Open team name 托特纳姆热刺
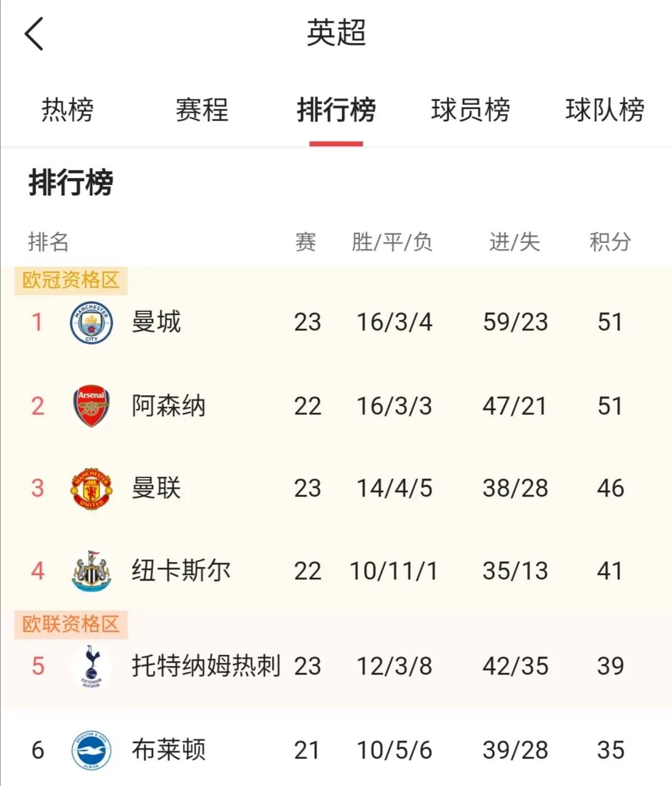672x786 pixels. (206, 667)
